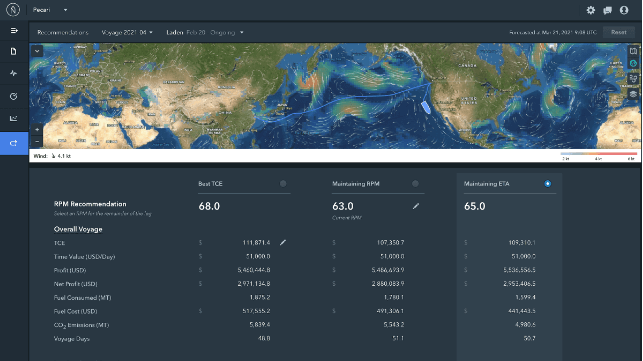Click the Overall Voyage heading
The image size is (643, 361).
78,229
